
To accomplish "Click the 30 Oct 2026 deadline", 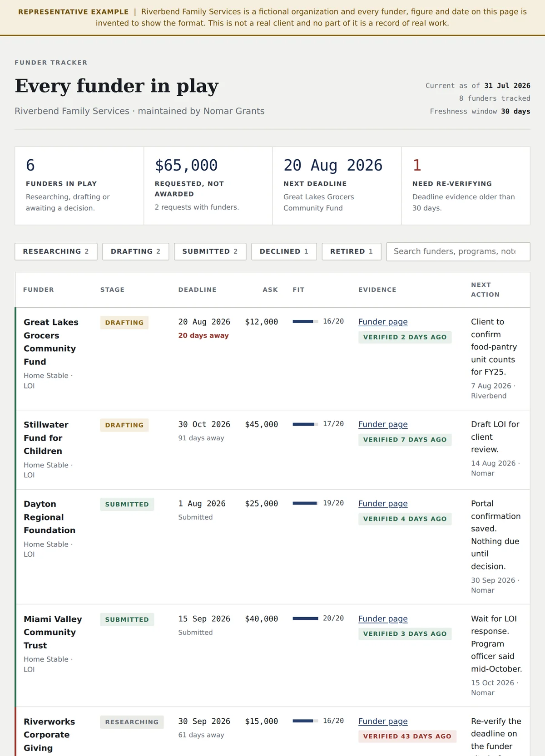I will [204, 424].
